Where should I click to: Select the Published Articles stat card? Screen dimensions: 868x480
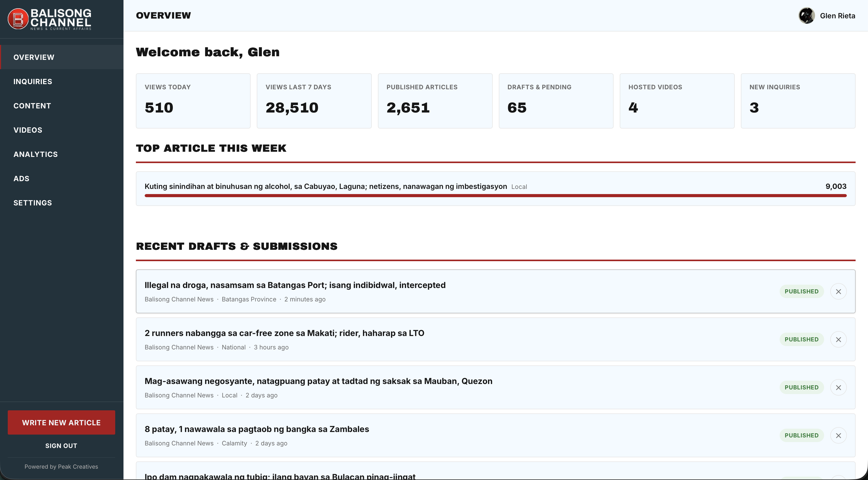pyautogui.click(x=435, y=101)
